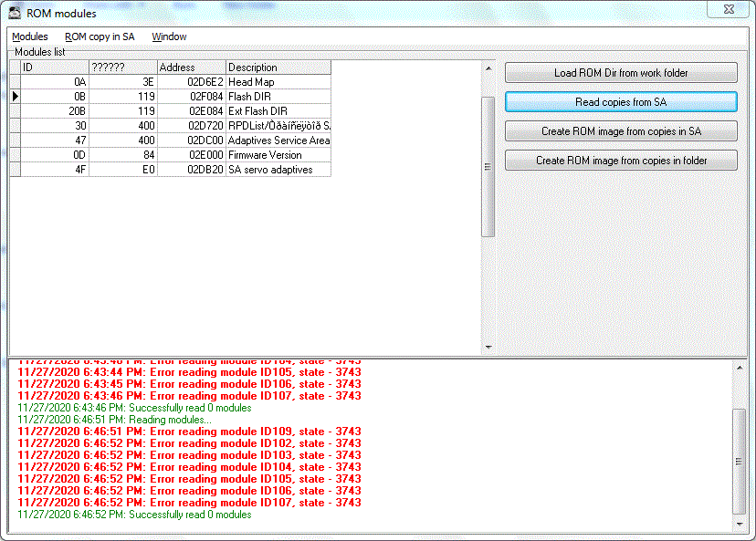Click Load ROM Dir from work folder

point(621,73)
